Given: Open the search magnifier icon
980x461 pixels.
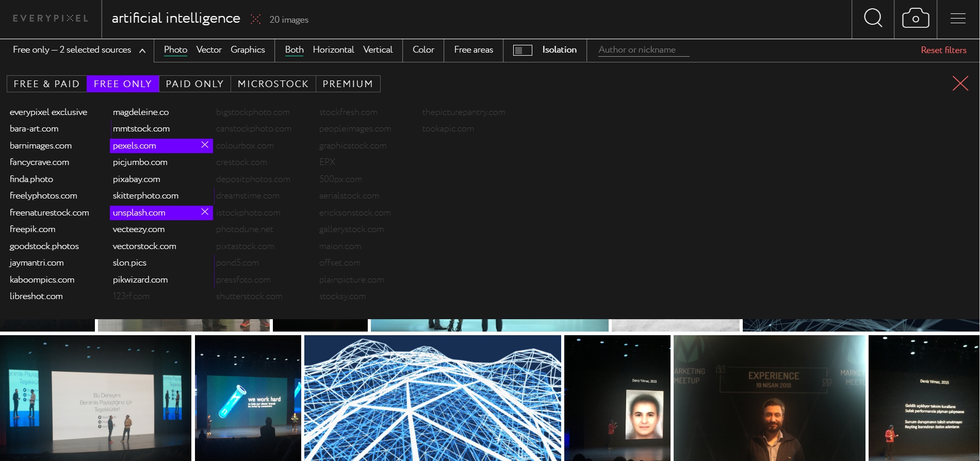Looking at the screenshot, I should point(873,18).
